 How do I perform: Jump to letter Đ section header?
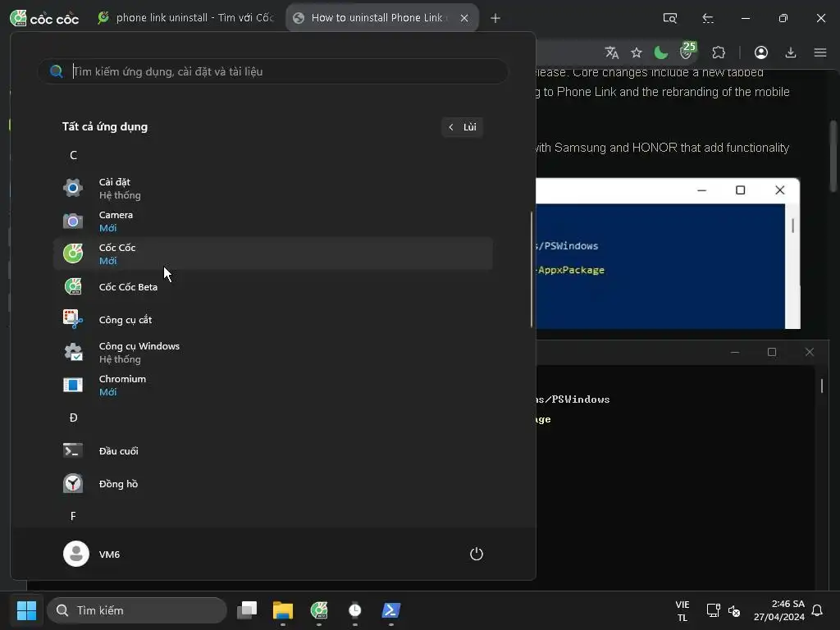click(73, 418)
